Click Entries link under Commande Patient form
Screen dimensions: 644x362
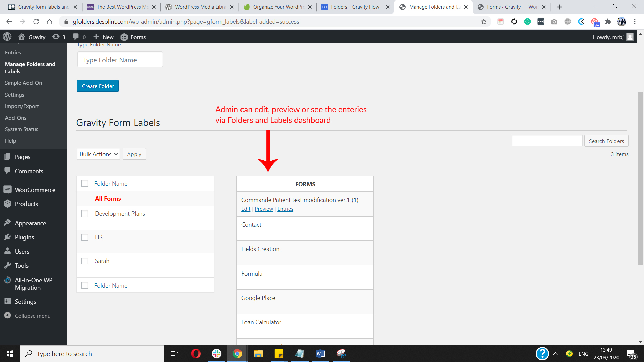285,209
